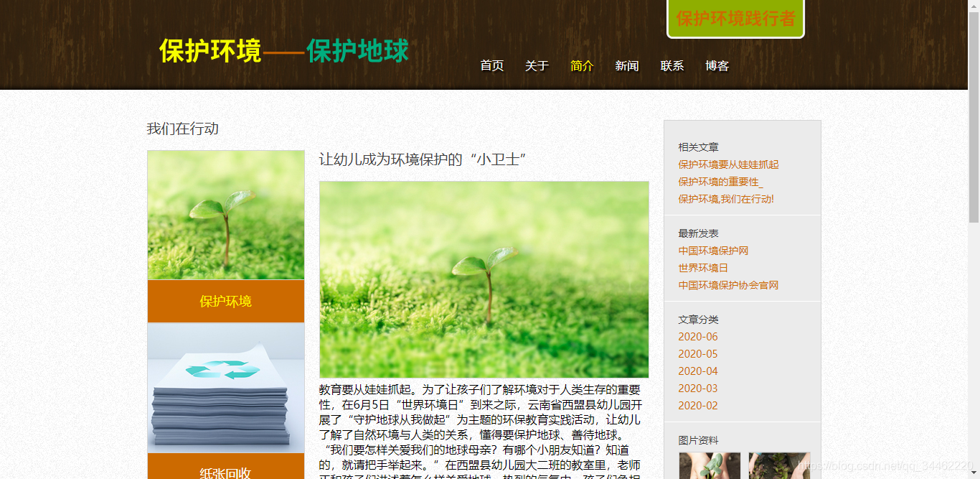Screen dimensions: 980x479
Task: Click the 保护环境——保护地球 site title
Action: [284, 51]
